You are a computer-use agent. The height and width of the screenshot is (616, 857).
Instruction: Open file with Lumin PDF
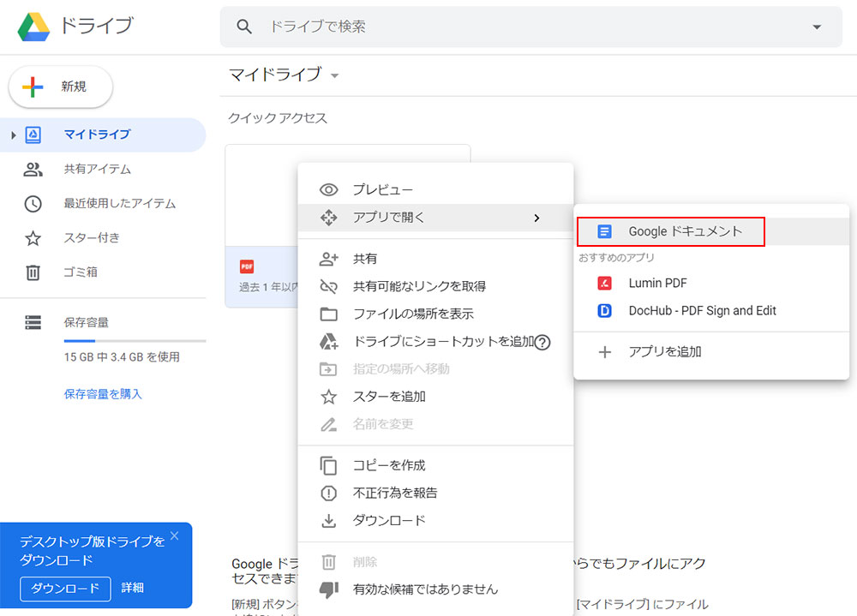pyautogui.click(x=657, y=283)
